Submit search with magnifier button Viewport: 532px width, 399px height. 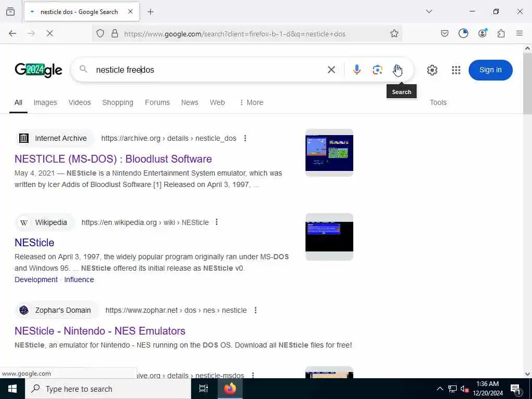coord(397,70)
